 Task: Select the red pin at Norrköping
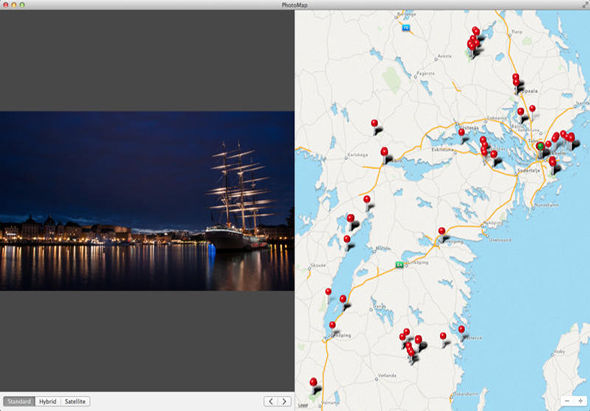coord(442,231)
